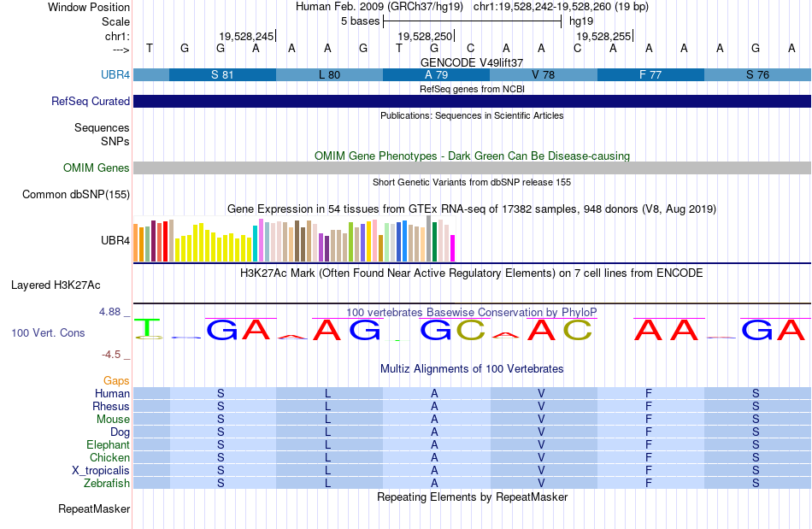Image resolution: width=812 pixels, height=529 pixels.
Task: Click the gray OMIM Genes bar
Action: pyautogui.click(x=473, y=168)
